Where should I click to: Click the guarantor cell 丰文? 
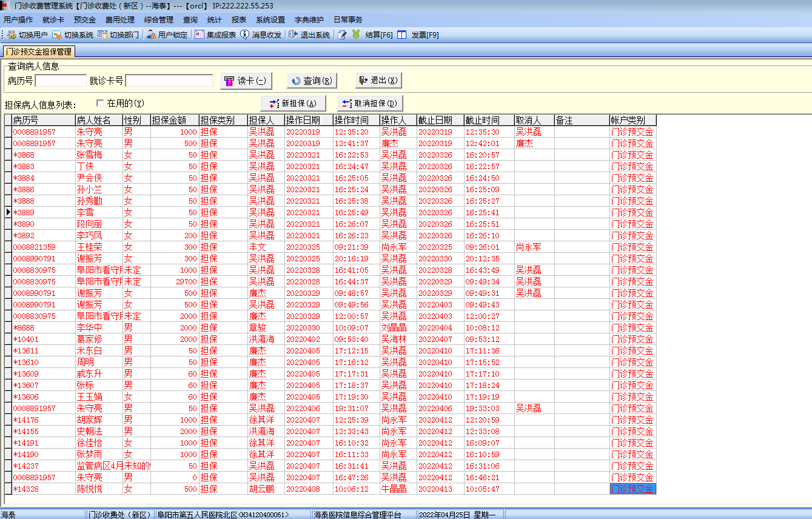point(266,247)
